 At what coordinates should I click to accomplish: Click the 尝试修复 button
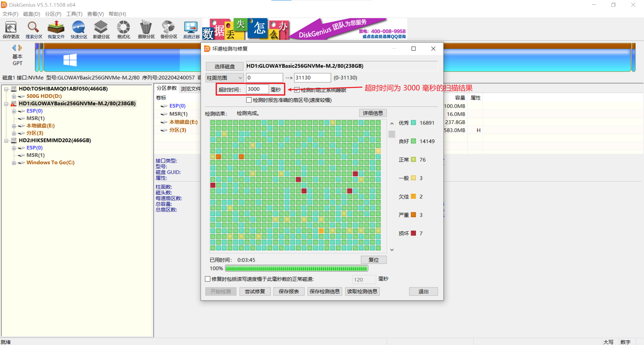255,291
